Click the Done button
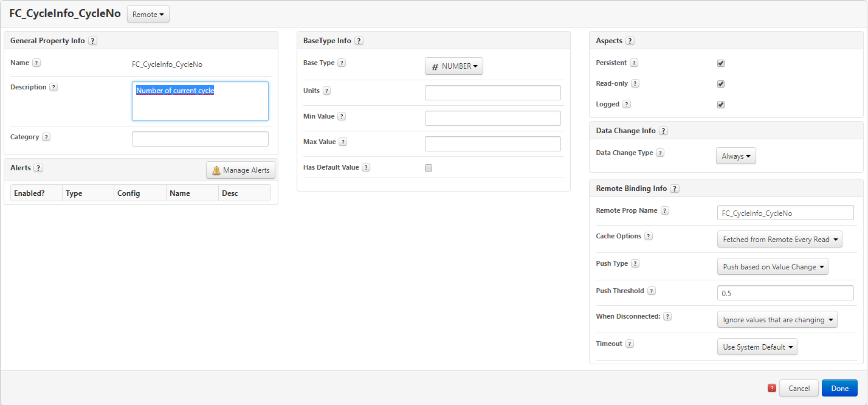The width and height of the screenshot is (868, 405). (x=839, y=388)
